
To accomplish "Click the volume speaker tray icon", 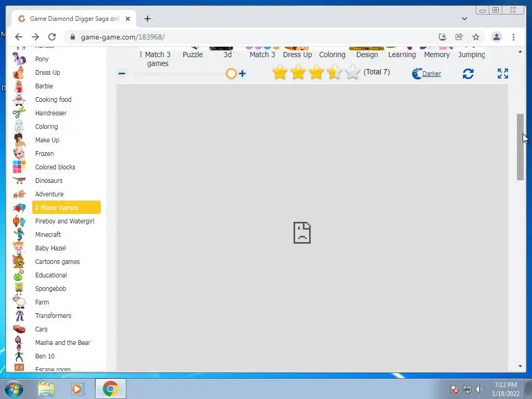I will click(x=479, y=389).
